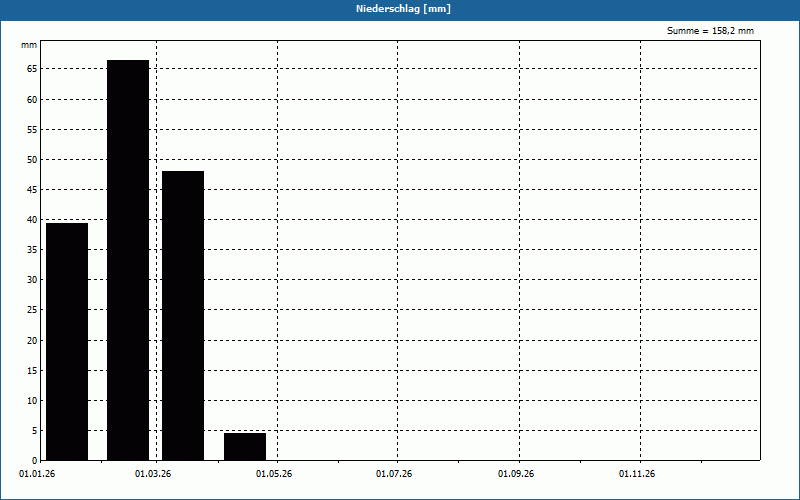800x500 pixels.
Task: Click the Niederschlag [mm] title bar
Action: (x=400, y=9)
